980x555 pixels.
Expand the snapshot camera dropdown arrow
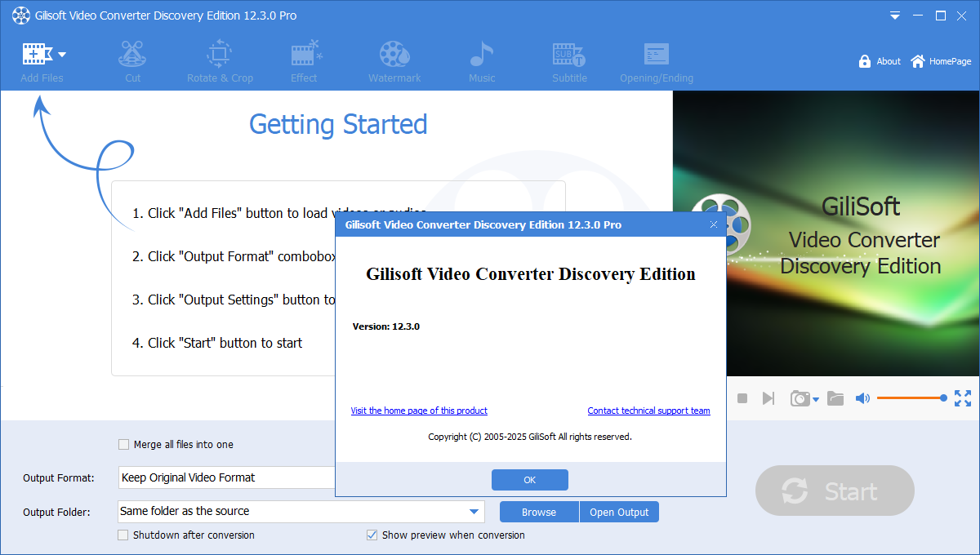pos(816,400)
